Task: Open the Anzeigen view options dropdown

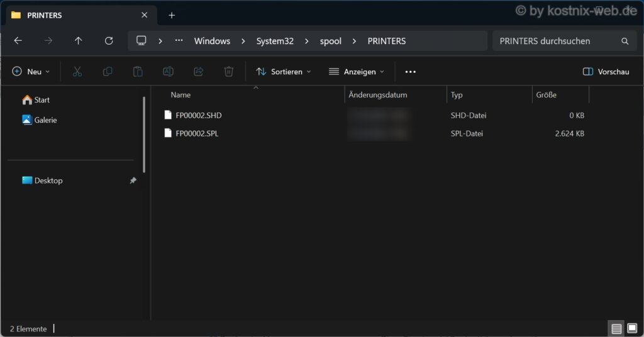Action: click(x=357, y=72)
